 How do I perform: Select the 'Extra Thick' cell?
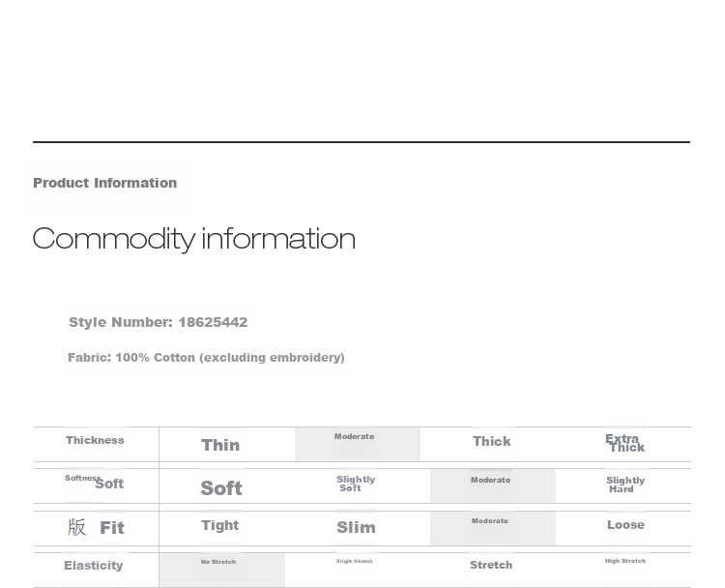point(625,443)
